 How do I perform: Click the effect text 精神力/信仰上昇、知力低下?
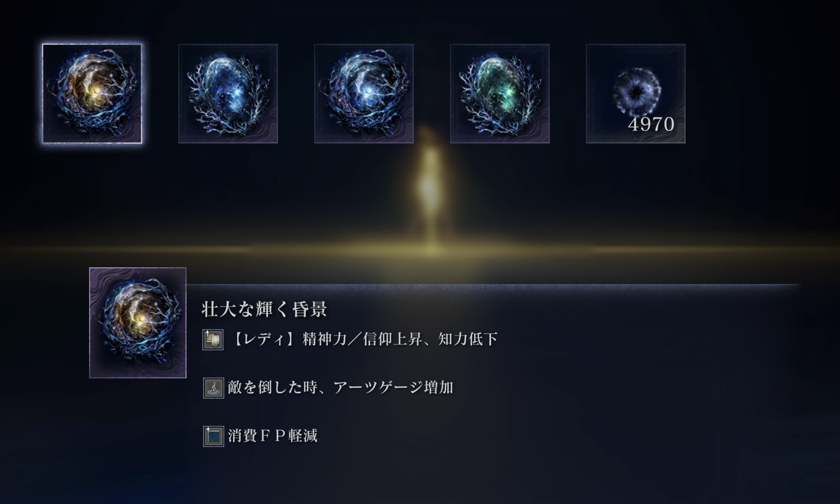[400, 339]
